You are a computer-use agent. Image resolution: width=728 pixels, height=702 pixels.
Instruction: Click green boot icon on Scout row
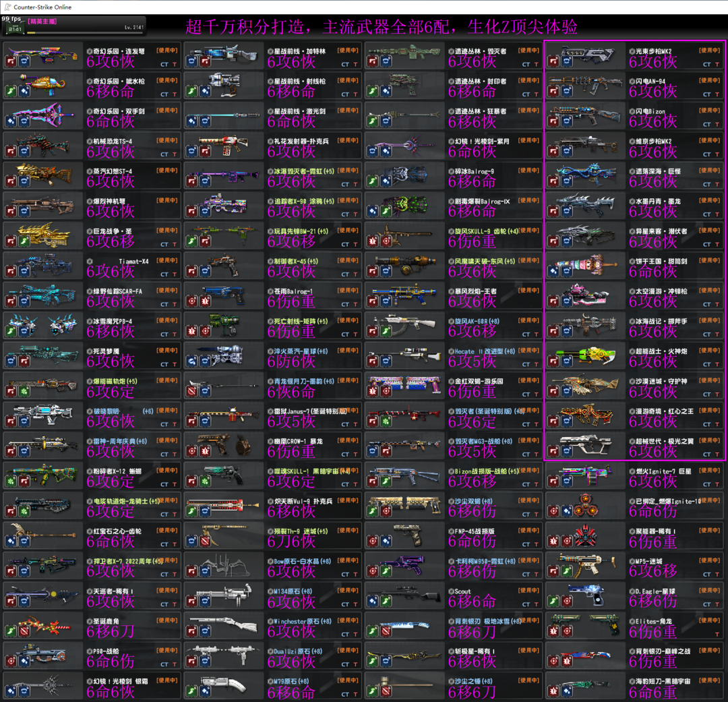click(x=386, y=602)
